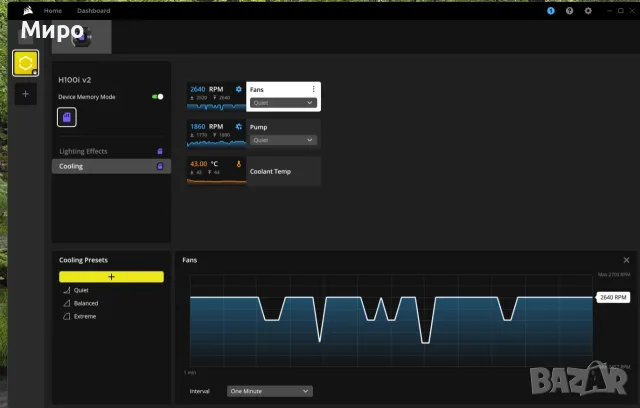Viewport: 640px width, 408px height.
Task: Click the Corsair sails logo
Action: pos(28,10)
